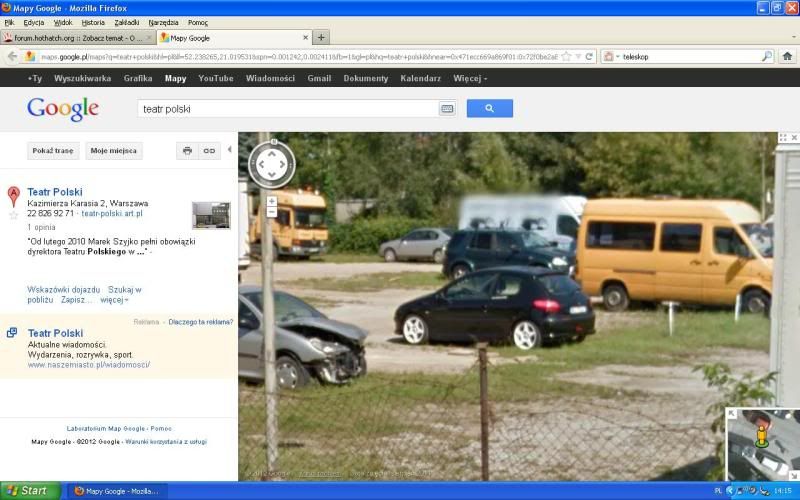Open the Firefox 'Zakładki' menu
The height and width of the screenshot is (500, 800).
point(127,22)
